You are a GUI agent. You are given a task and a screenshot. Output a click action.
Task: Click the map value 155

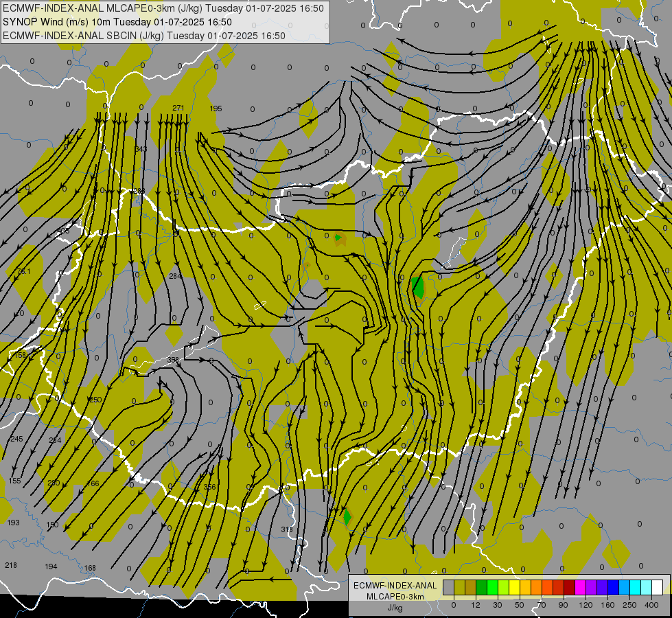point(14,481)
